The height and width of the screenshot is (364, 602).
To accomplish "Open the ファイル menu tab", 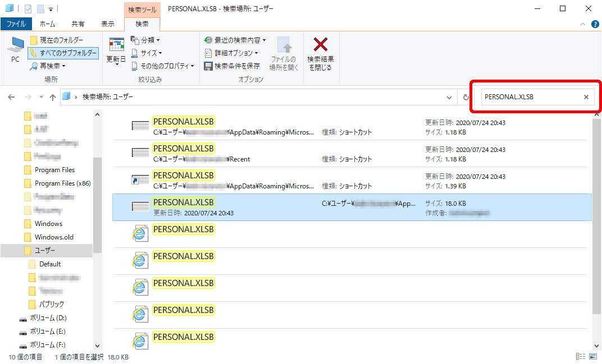I will 16,24.
